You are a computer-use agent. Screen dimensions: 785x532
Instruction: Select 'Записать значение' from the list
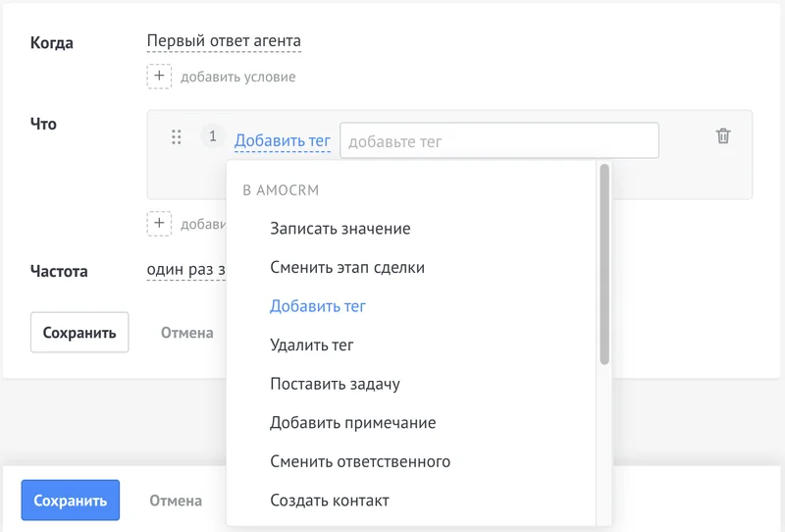340,229
